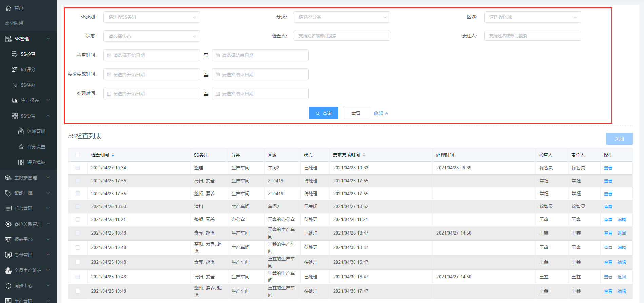Click the 5S待办 icon in sidebar

[15, 85]
